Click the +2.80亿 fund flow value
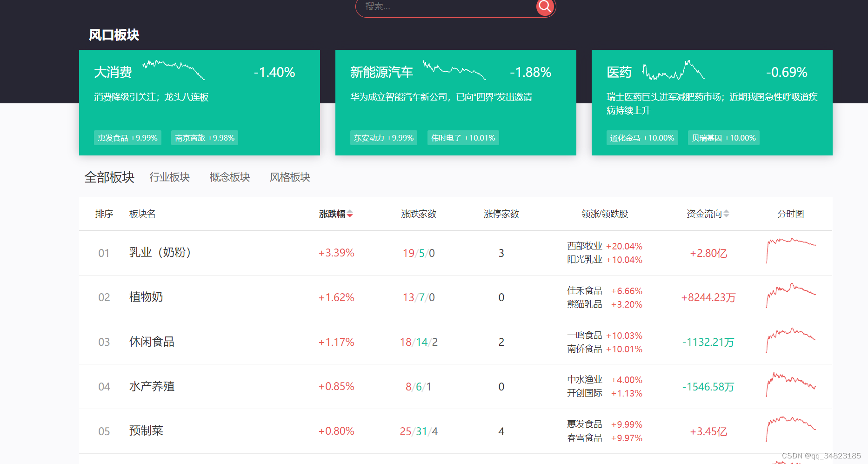Screen dimensions: 868x464 click(x=708, y=253)
